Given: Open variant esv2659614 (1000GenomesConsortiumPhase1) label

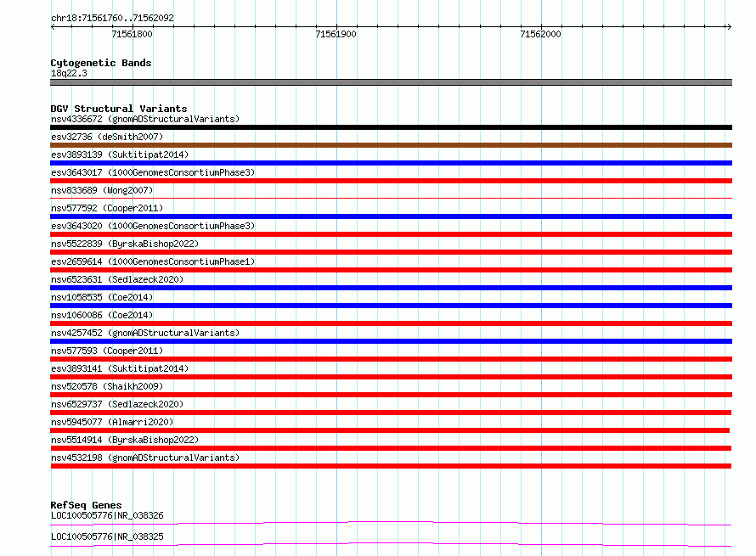Looking at the screenshot, I should point(153,261).
